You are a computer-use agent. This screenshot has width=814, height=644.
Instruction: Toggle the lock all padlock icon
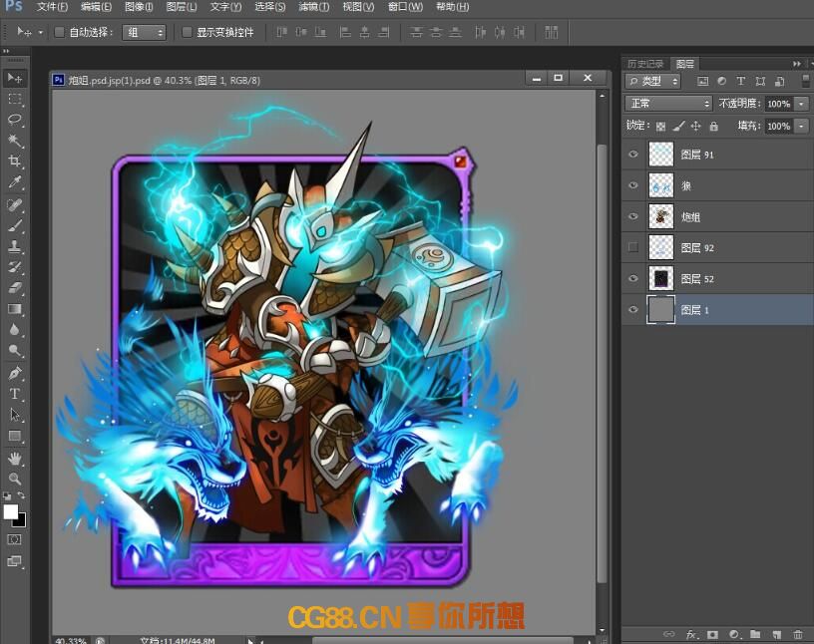click(x=714, y=126)
